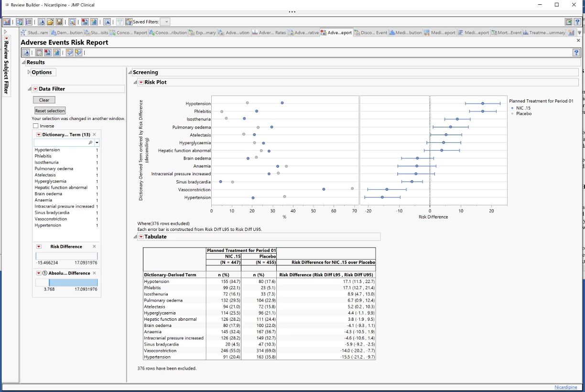Click the Reset selection button
This screenshot has height=392, width=585.
50,110
